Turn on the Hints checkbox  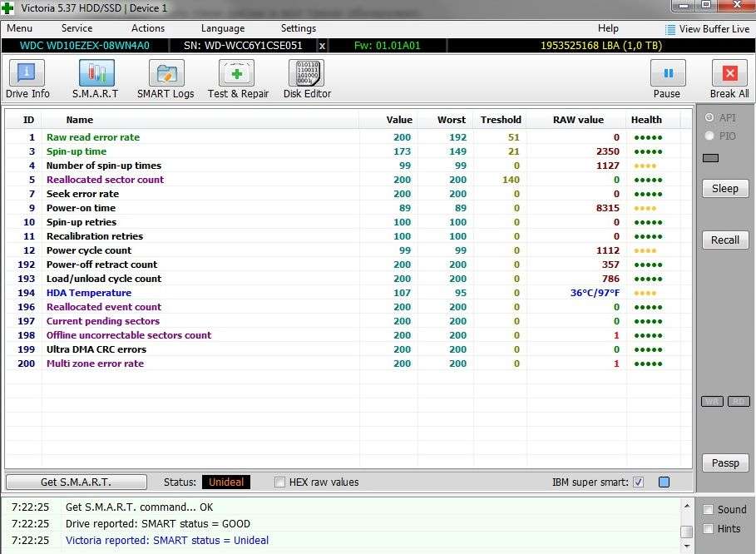tap(709, 528)
